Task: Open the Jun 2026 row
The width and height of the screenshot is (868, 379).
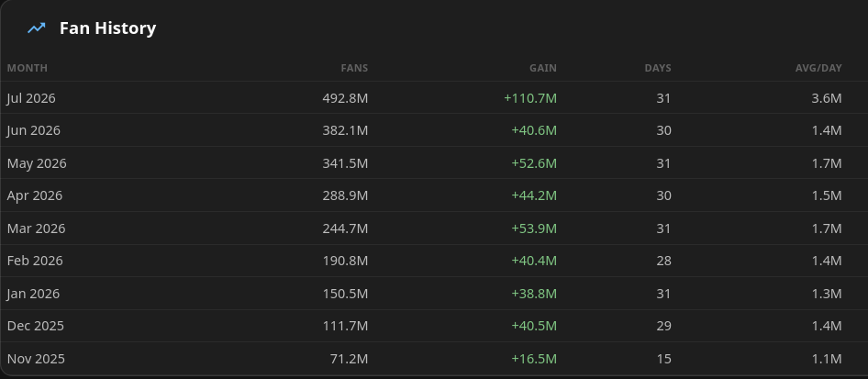Action: (x=434, y=130)
